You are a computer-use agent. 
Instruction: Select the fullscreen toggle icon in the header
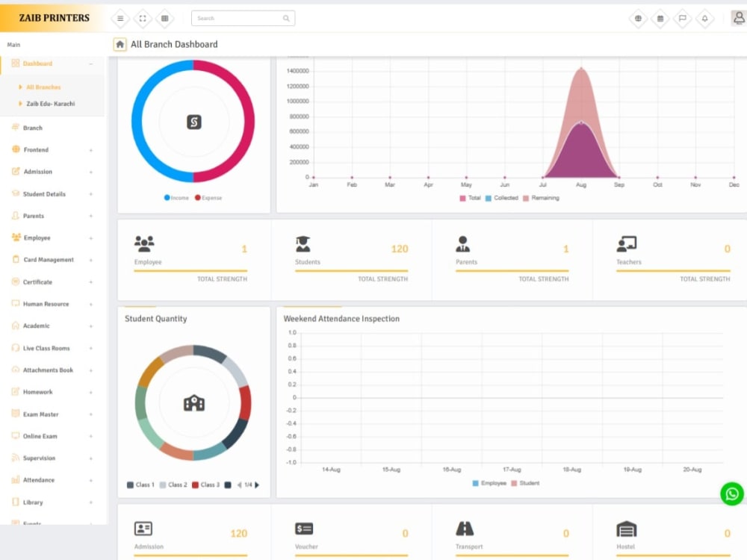pyautogui.click(x=142, y=18)
